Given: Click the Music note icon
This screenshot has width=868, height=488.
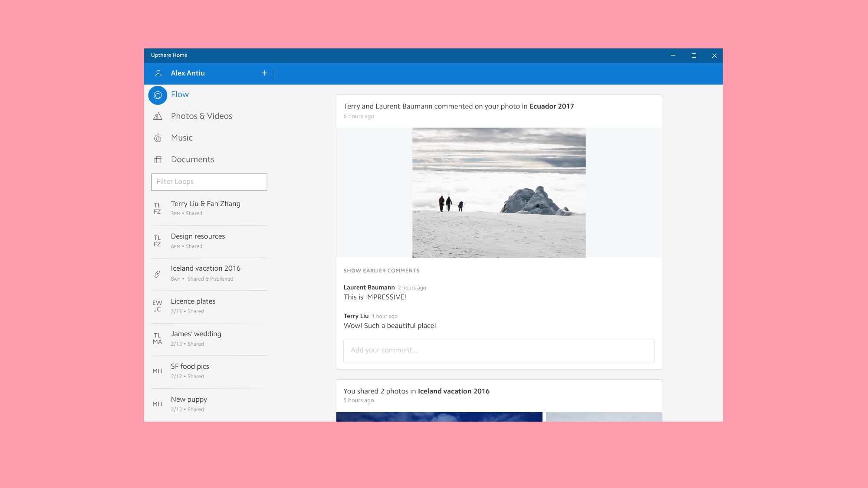Looking at the screenshot, I should 158,138.
